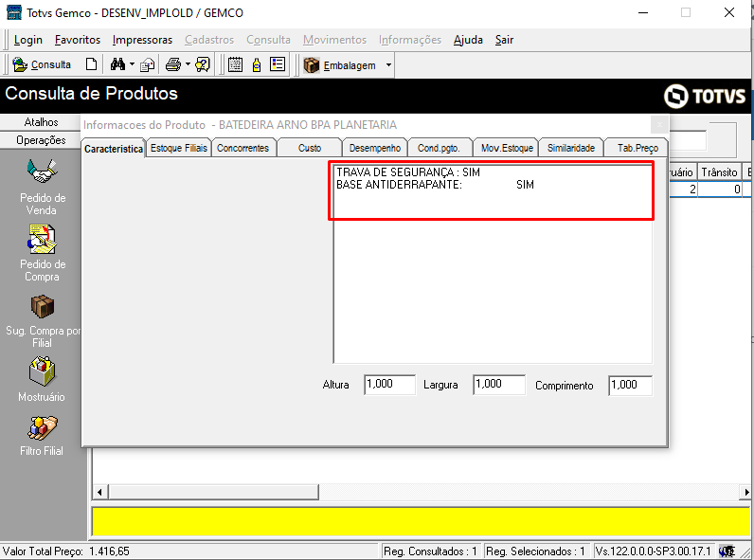Click the BASE ANTIDERRAPANTE line

(x=435, y=185)
